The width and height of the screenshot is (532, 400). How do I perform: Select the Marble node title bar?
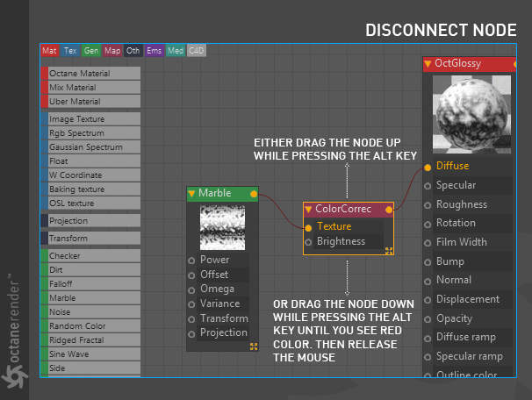[x=223, y=194]
